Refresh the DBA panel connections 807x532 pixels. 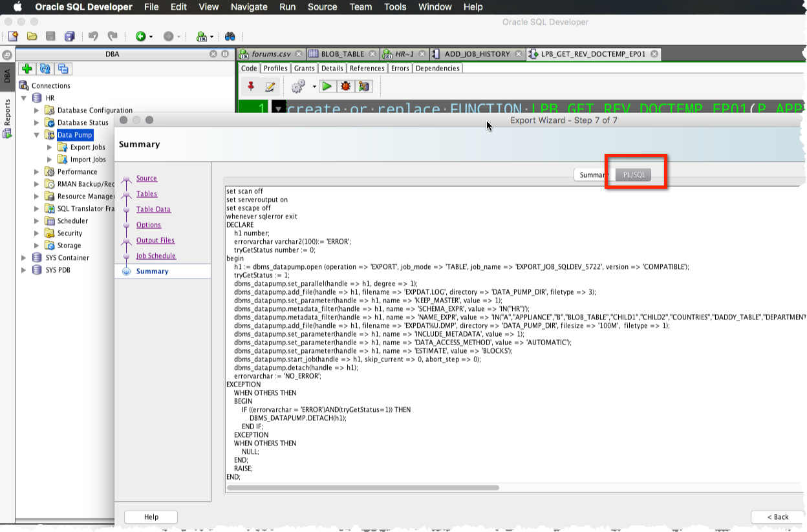coord(45,69)
